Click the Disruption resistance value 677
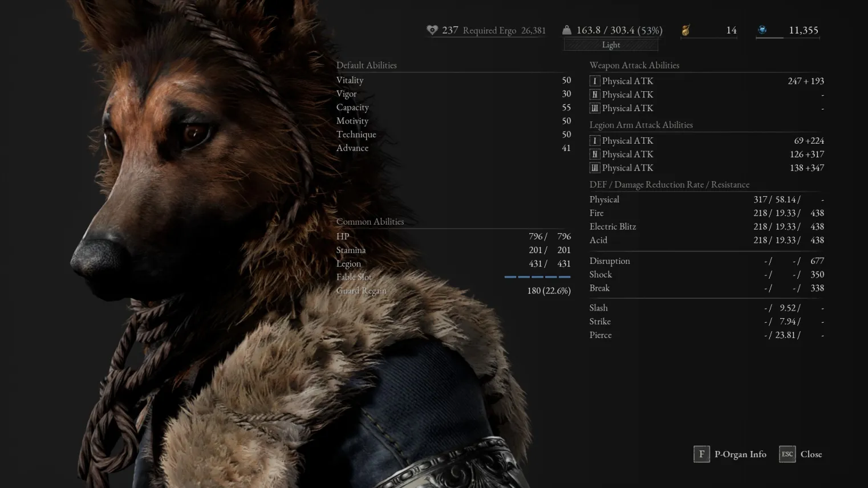The image size is (868, 488). click(817, 261)
